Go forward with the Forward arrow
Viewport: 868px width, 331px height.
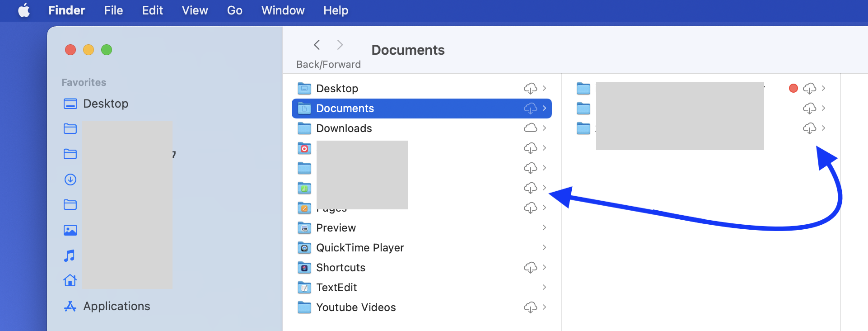coord(340,45)
